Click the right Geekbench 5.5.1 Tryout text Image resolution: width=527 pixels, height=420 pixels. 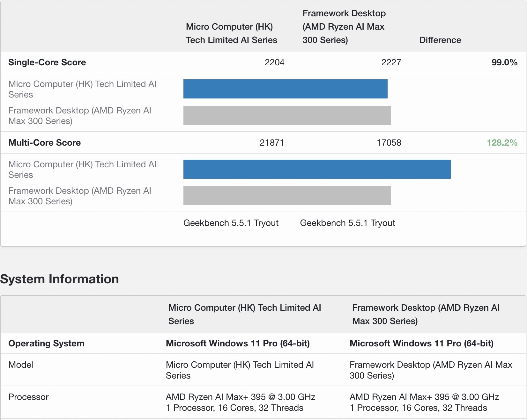point(347,223)
